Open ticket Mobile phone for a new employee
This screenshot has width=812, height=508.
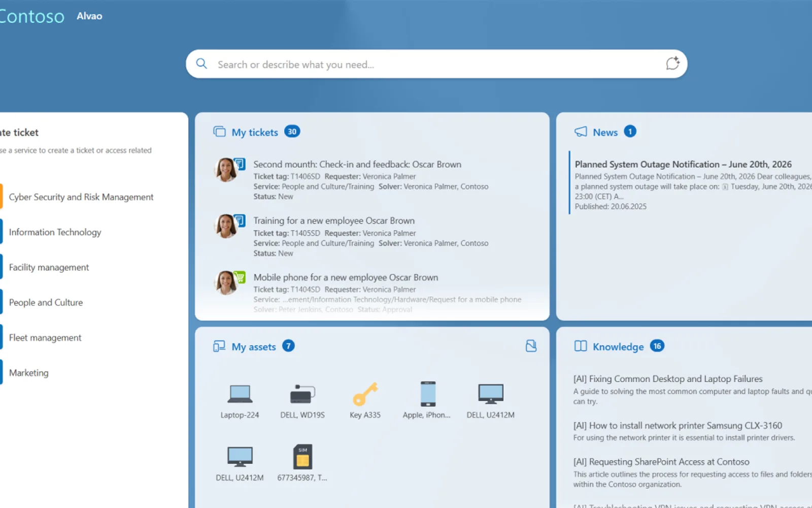pyautogui.click(x=346, y=277)
